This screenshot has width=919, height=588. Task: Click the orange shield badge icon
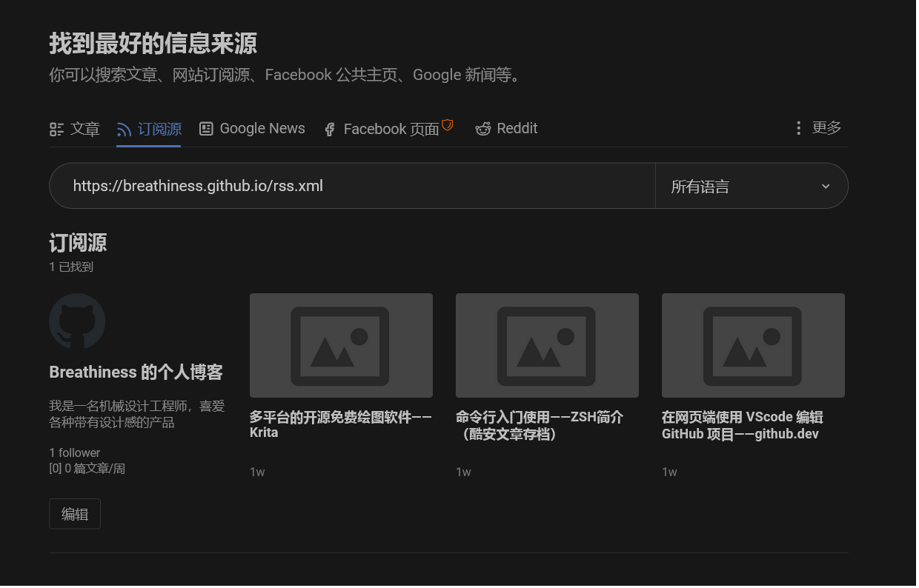point(447,124)
